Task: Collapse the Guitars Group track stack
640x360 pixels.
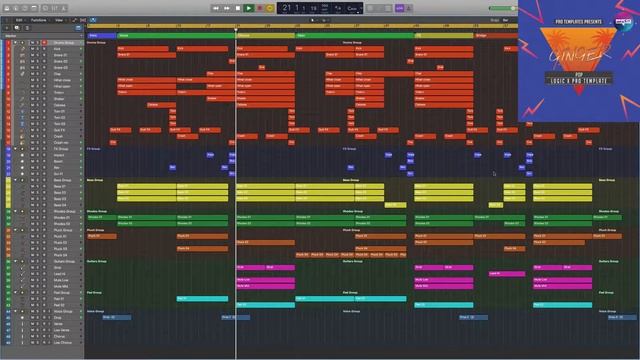Action: pos(16,261)
